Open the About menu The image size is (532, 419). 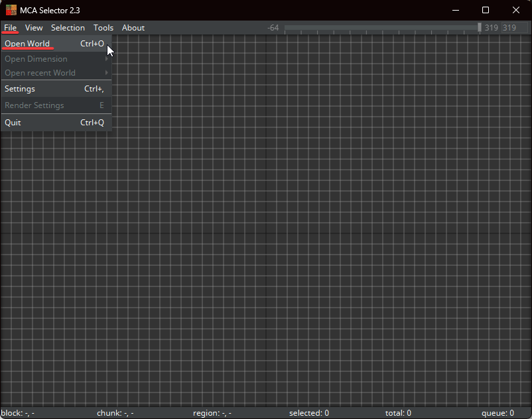[x=133, y=28]
